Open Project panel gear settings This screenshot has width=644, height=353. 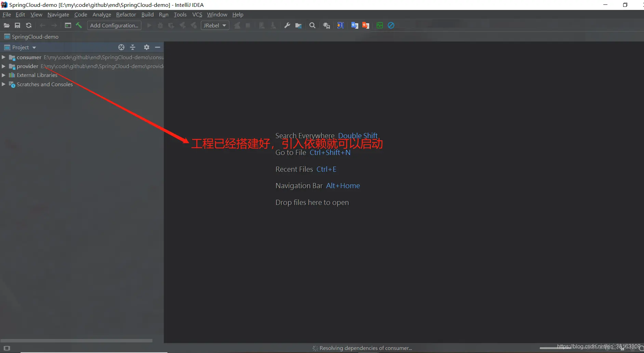pos(147,47)
